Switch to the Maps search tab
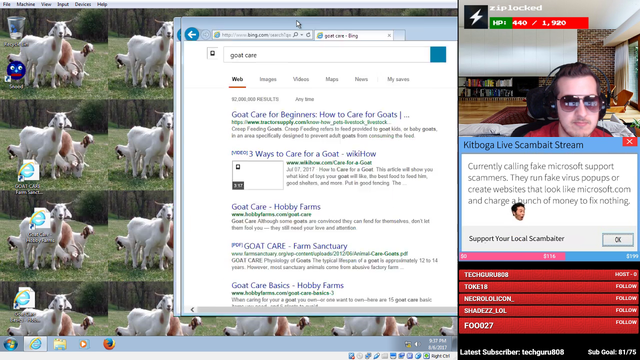640x360 pixels. 332,79
